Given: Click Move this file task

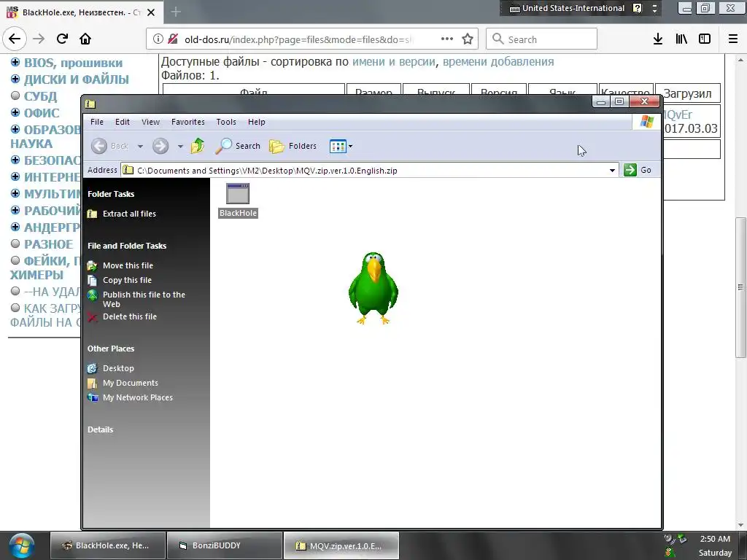Looking at the screenshot, I should point(120,265).
